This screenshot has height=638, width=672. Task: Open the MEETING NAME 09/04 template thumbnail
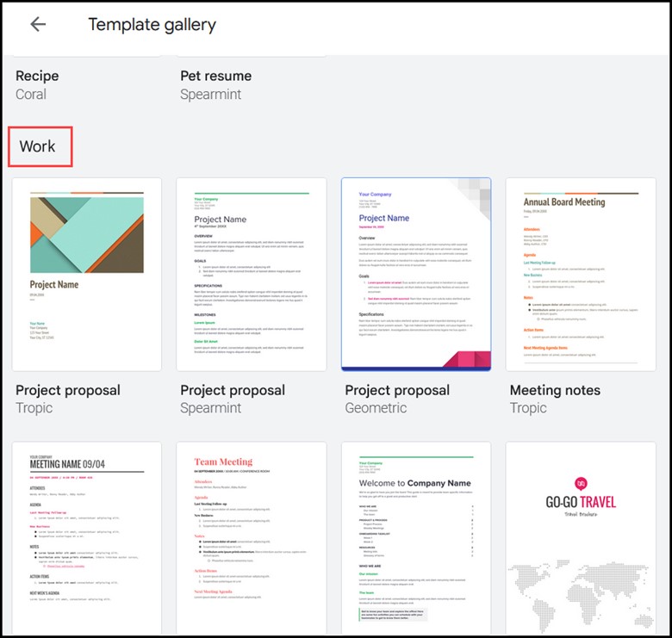click(87, 538)
